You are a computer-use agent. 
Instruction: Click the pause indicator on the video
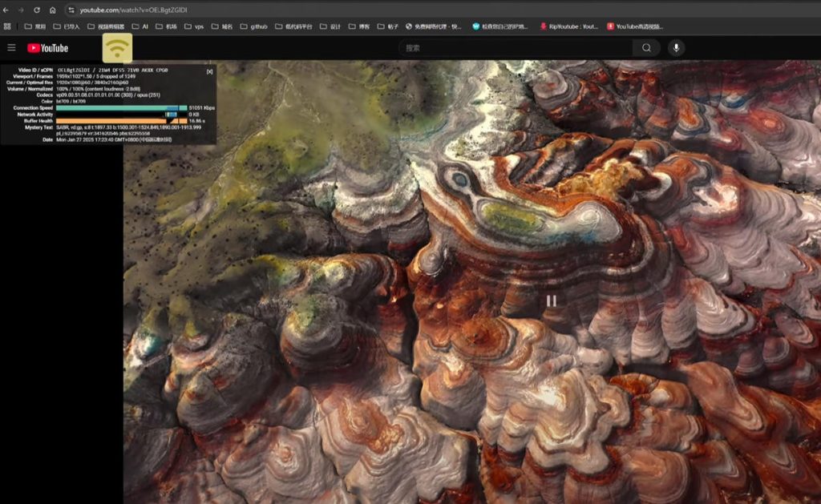(552, 300)
